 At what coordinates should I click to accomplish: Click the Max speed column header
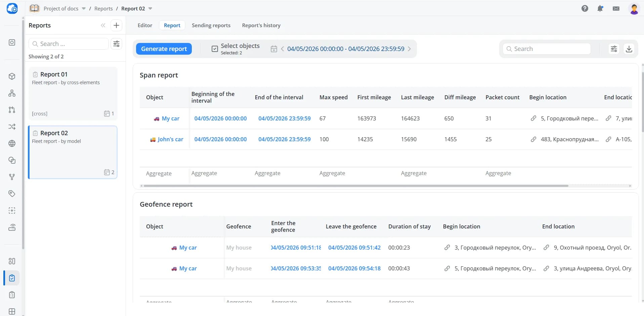click(333, 97)
